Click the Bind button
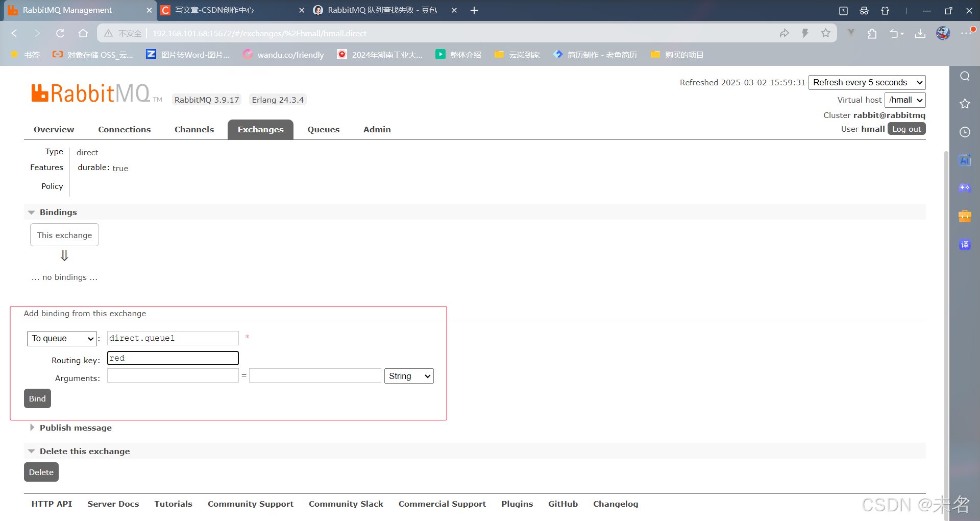This screenshot has height=521, width=980. point(37,398)
